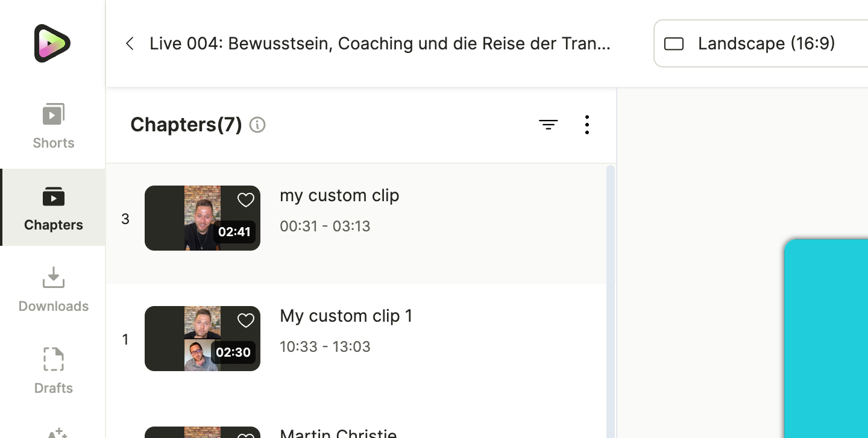Open the Downloads section
Image resolution: width=868 pixels, height=438 pixels.
click(54, 290)
